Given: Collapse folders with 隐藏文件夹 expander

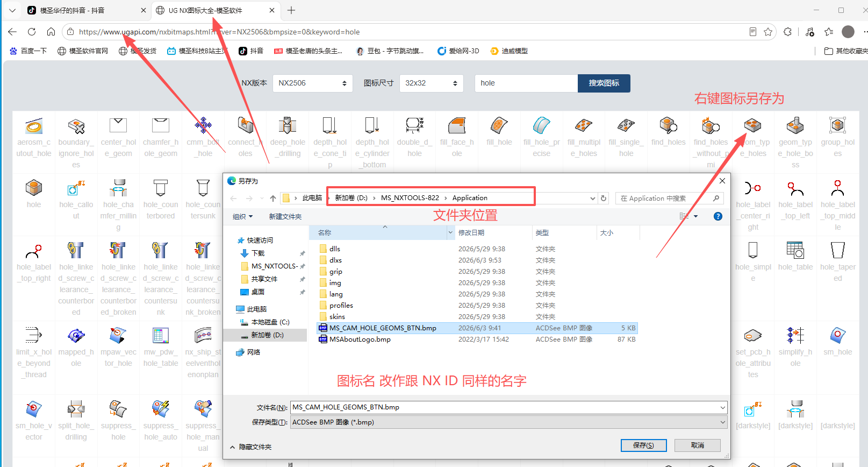Looking at the screenshot, I should 251,447.
